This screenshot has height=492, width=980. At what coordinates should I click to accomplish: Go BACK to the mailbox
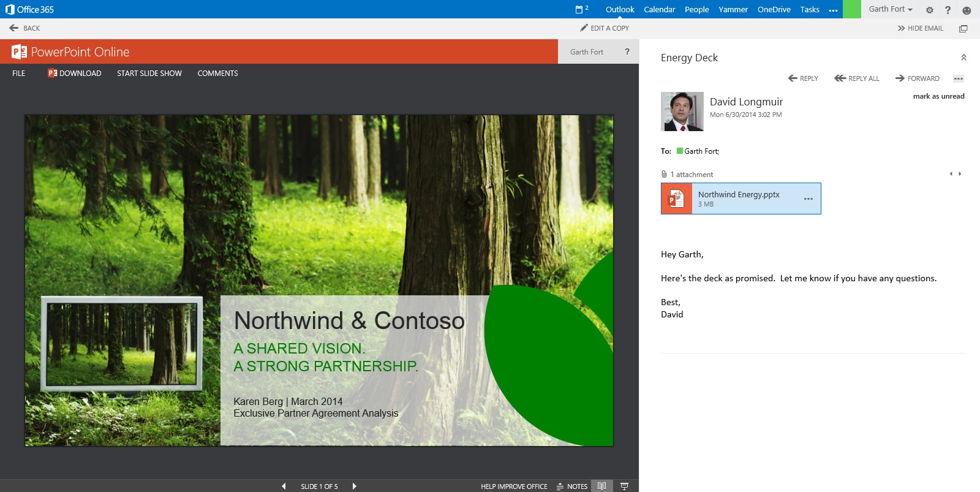tap(24, 28)
